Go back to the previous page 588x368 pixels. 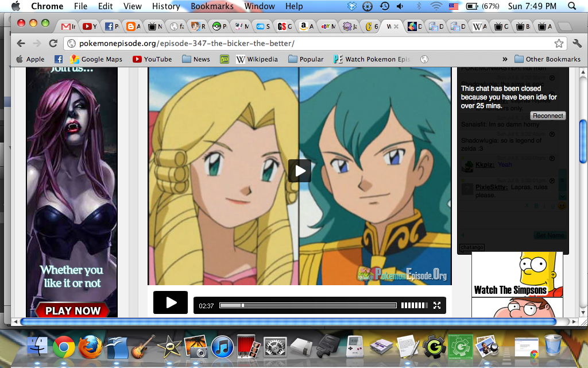pos(21,44)
